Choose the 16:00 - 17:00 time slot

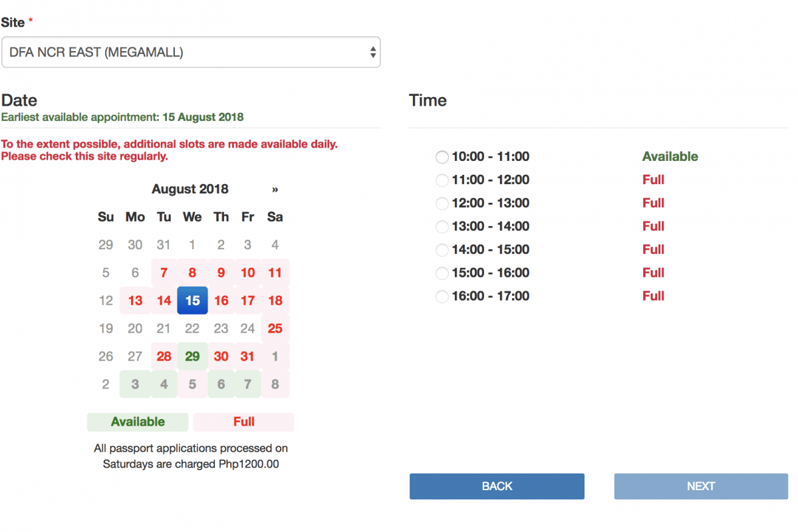pos(442,297)
